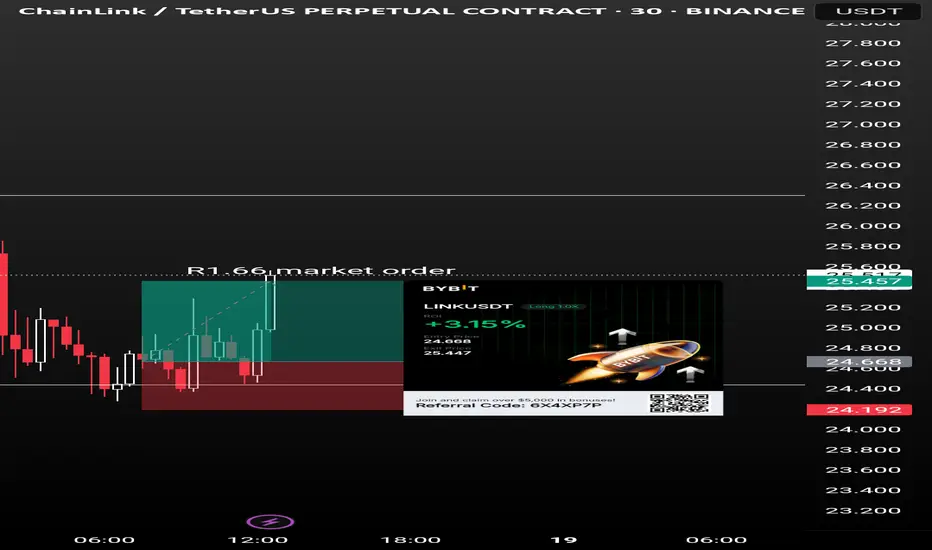Click the QR code on the Bybit card

pyautogui.click(x=679, y=403)
